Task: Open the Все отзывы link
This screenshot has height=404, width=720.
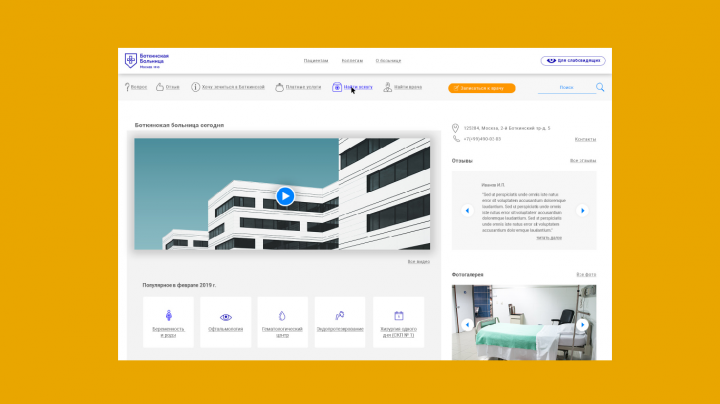Action: click(x=583, y=161)
